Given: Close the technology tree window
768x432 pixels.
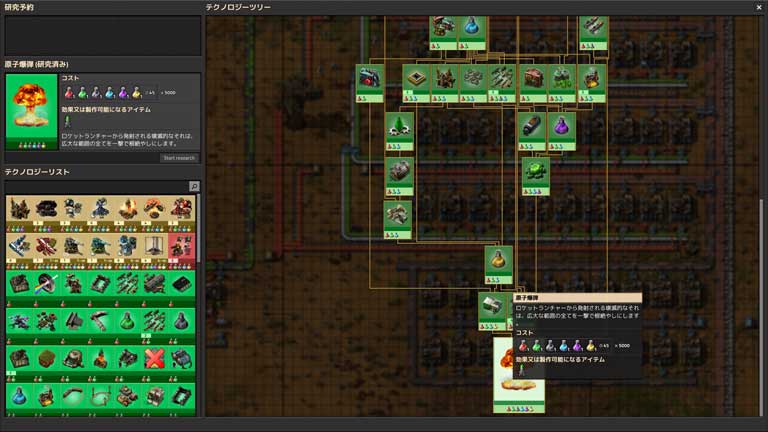Looking at the screenshot, I should [x=759, y=7].
